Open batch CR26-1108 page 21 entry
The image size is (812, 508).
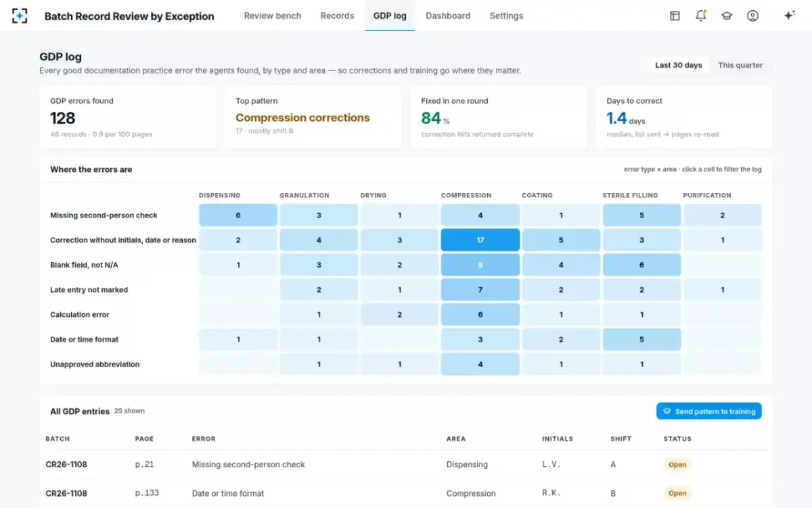(406, 465)
